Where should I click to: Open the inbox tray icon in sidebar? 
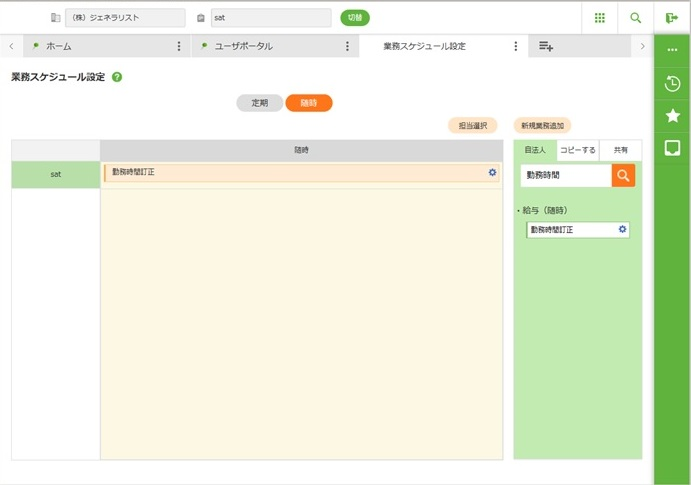coord(672,149)
